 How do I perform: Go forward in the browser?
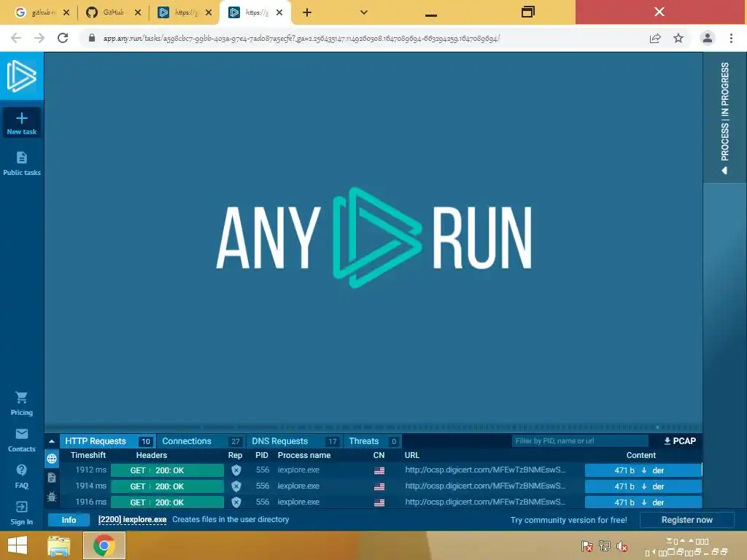(x=39, y=38)
